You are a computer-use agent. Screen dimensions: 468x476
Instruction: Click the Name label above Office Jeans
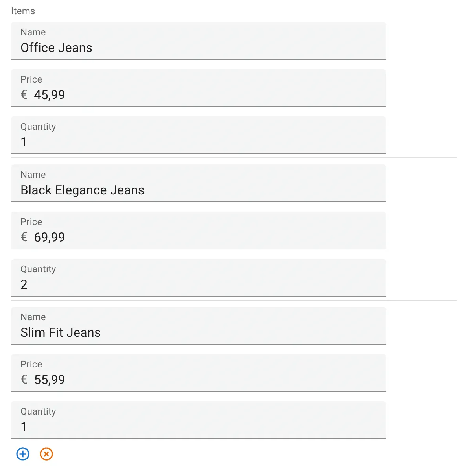[33, 32]
